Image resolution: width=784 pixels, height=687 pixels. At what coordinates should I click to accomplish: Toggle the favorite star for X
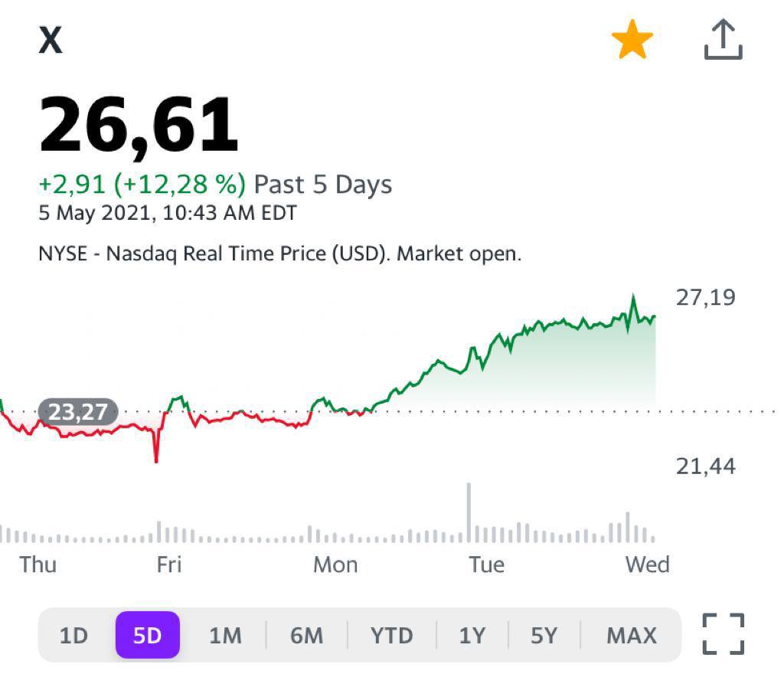[x=632, y=40]
